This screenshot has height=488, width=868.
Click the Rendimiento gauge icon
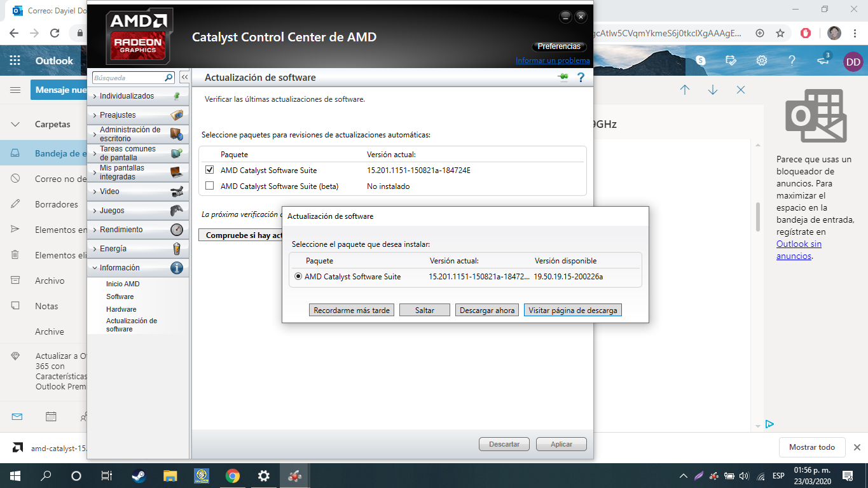[x=177, y=230]
